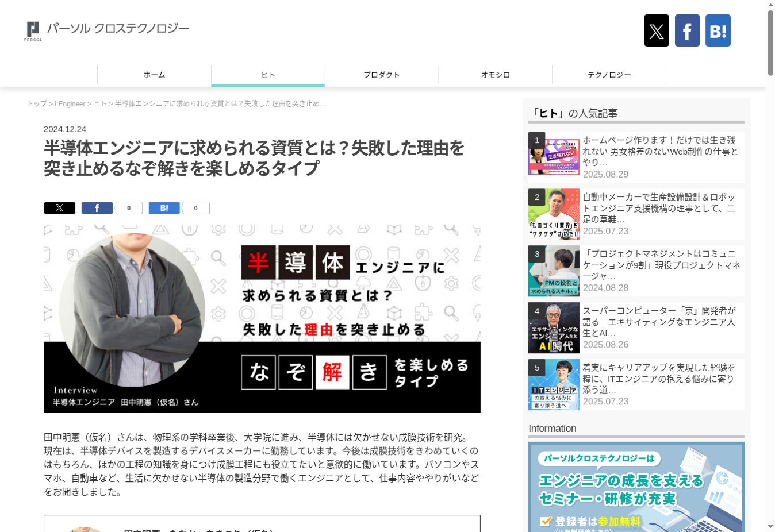Open the セミナー・研修が充実 information banner
Viewport: 775px width, 532px height.
(636, 487)
